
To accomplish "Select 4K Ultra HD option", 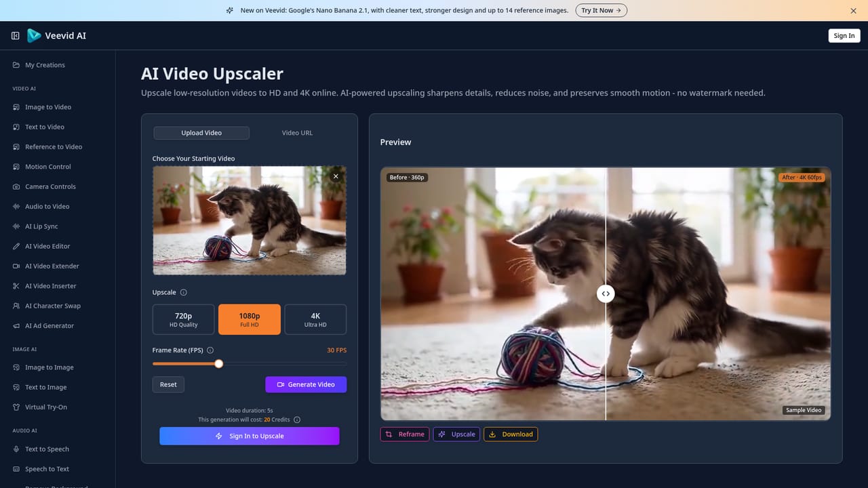I will pyautogui.click(x=315, y=319).
